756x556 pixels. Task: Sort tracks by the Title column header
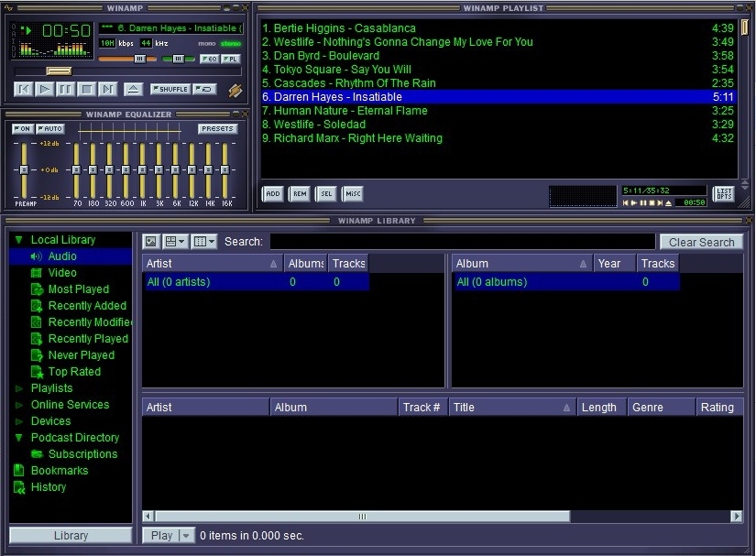tap(512, 407)
